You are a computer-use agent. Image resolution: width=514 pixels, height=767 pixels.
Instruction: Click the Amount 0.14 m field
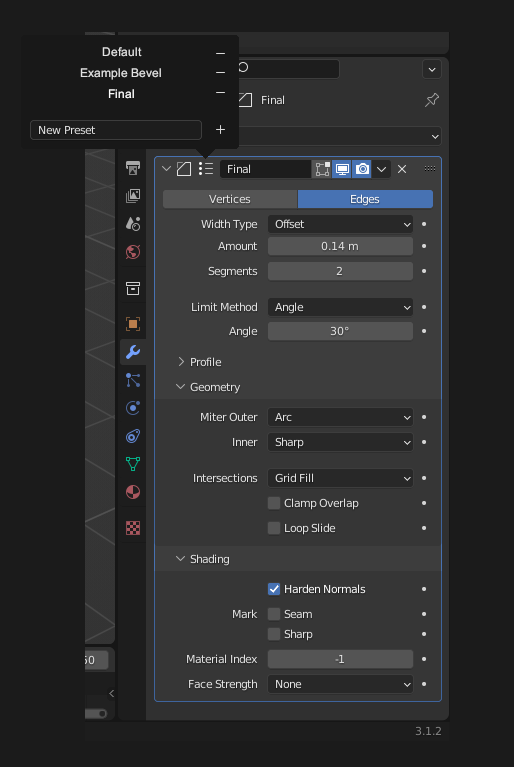coord(340,246)
